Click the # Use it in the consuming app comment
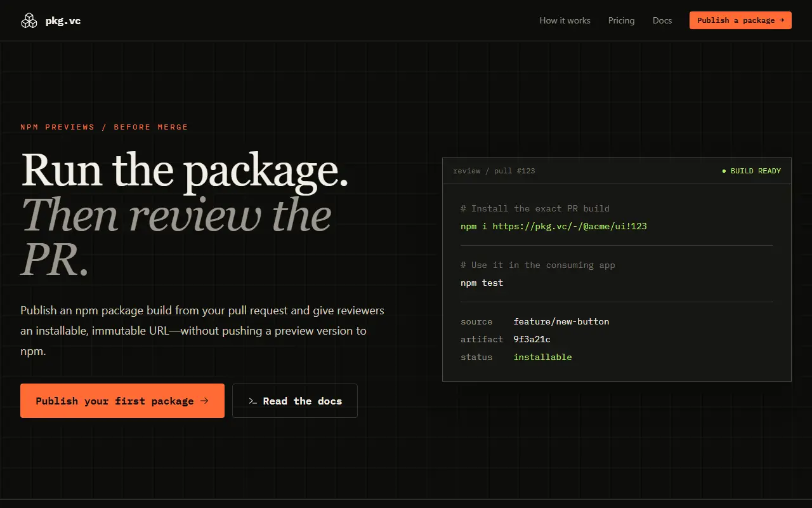The image size is (812, 508). point(538,265)
